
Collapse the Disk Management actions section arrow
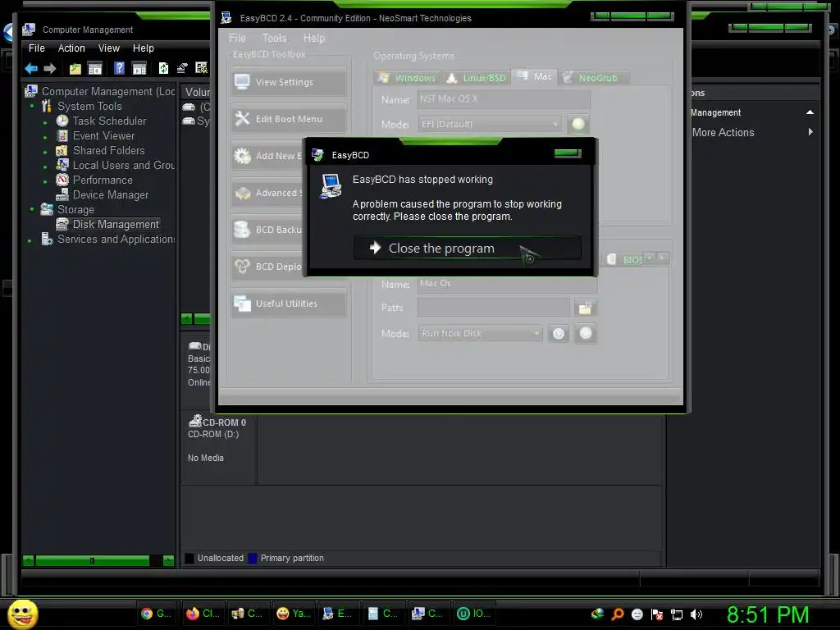(810, 112)
